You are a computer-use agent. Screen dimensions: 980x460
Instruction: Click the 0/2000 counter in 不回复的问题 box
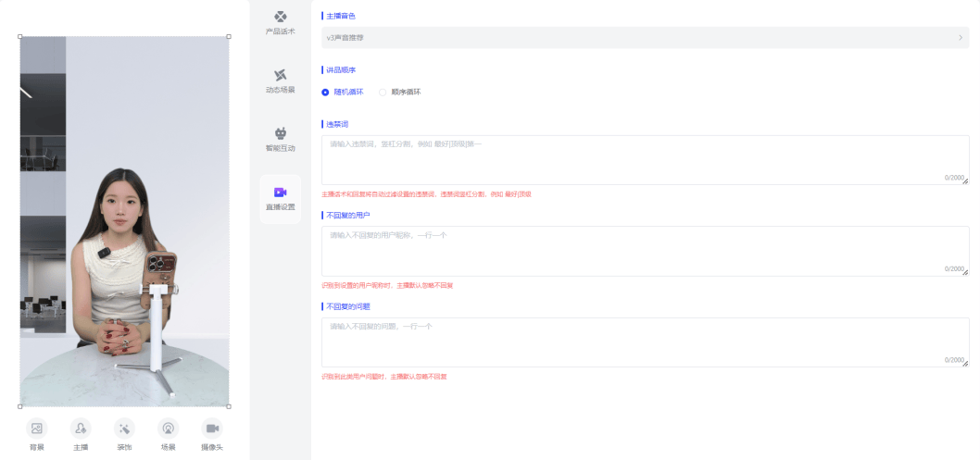[x=954, y=360]
